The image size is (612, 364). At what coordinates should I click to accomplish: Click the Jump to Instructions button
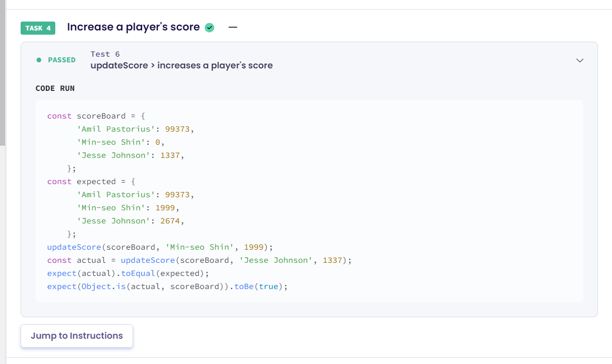(76, 335)
